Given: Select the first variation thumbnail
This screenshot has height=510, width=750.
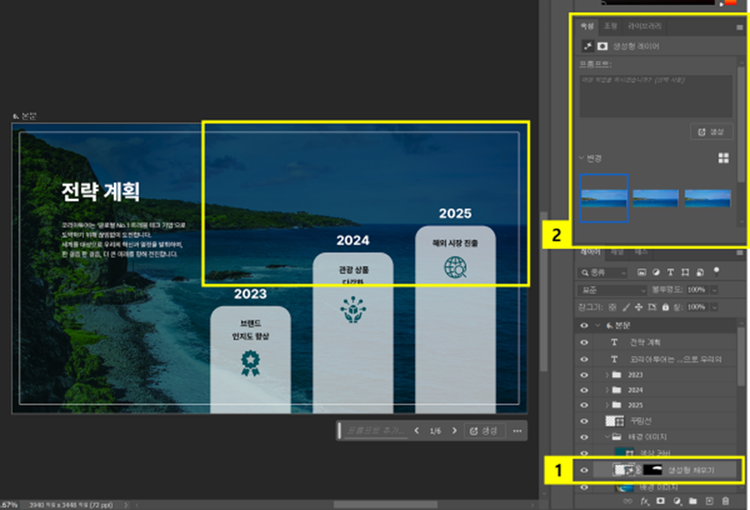Looking at the screenshot, I should 604,198.
